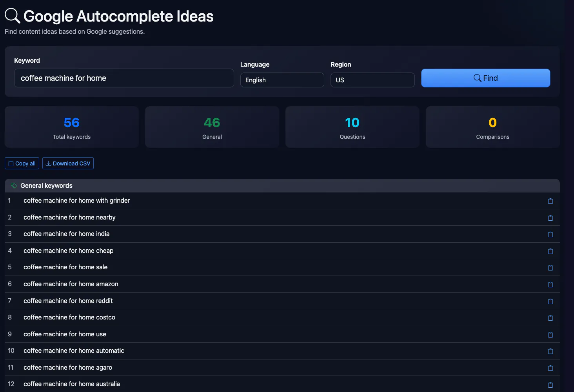
Task: Focus the Keyword input field
Action: coord(124,78)
